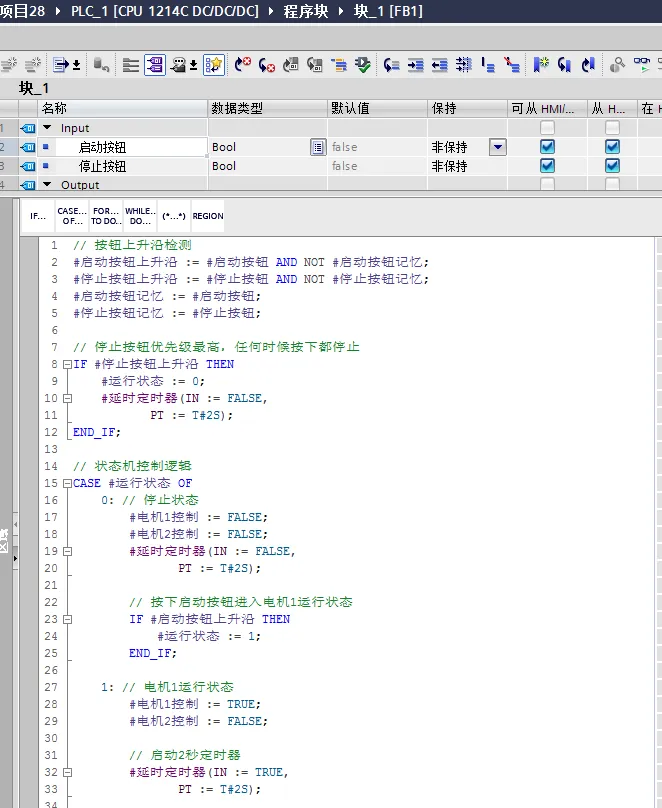Click the go-to-line arrow icon
Image resolution: width=662 pixels, height=808 pixels.
(392, 65)
